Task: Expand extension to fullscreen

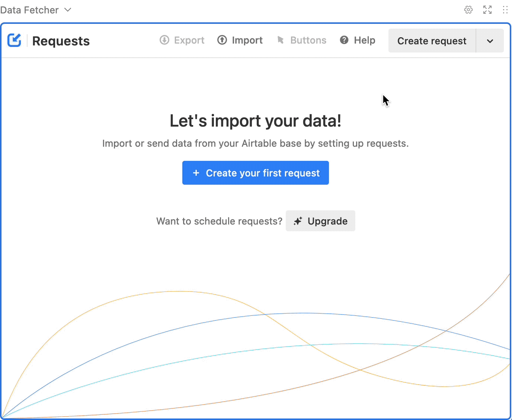Action: (x=487, y=10)
